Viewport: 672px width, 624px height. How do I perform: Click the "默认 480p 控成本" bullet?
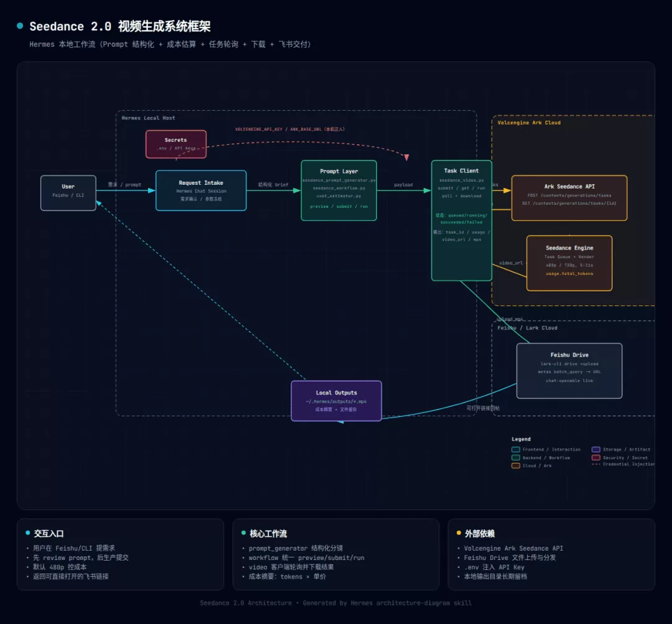click(60, 567)
